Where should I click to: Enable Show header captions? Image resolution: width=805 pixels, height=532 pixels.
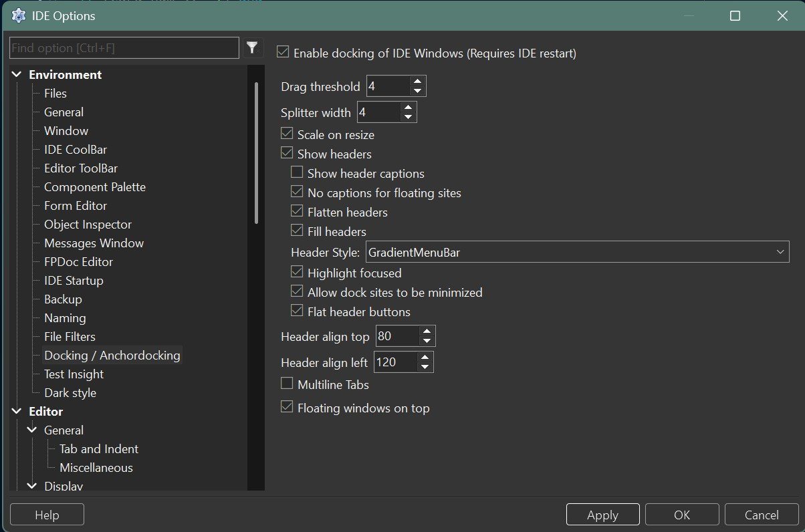tap(297, 172)
